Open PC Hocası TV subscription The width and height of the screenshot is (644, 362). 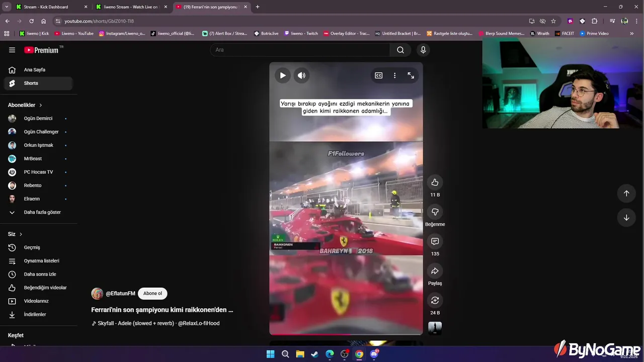(x=38, y=172)
